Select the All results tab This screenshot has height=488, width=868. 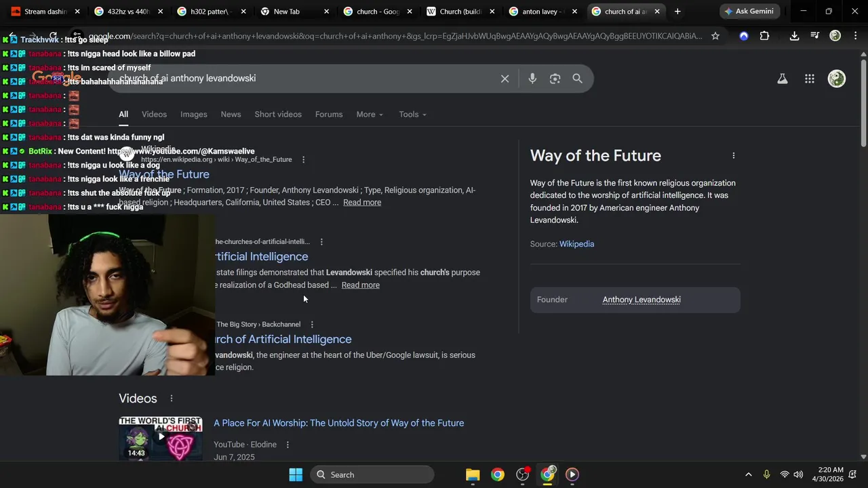coord(123,115)
